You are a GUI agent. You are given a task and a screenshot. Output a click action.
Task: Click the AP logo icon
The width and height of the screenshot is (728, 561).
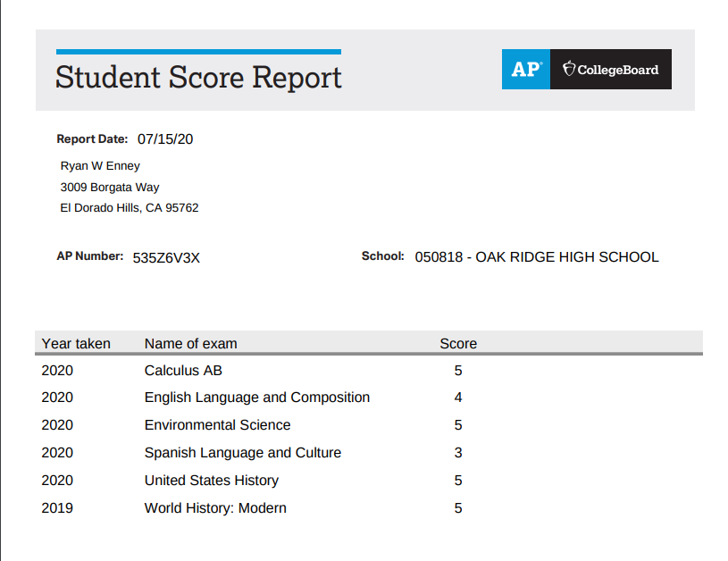525,69
